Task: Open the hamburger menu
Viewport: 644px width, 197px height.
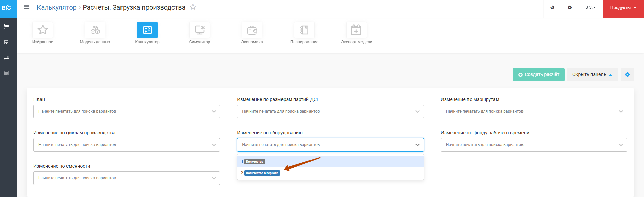Action: click(x=27, y=7)
